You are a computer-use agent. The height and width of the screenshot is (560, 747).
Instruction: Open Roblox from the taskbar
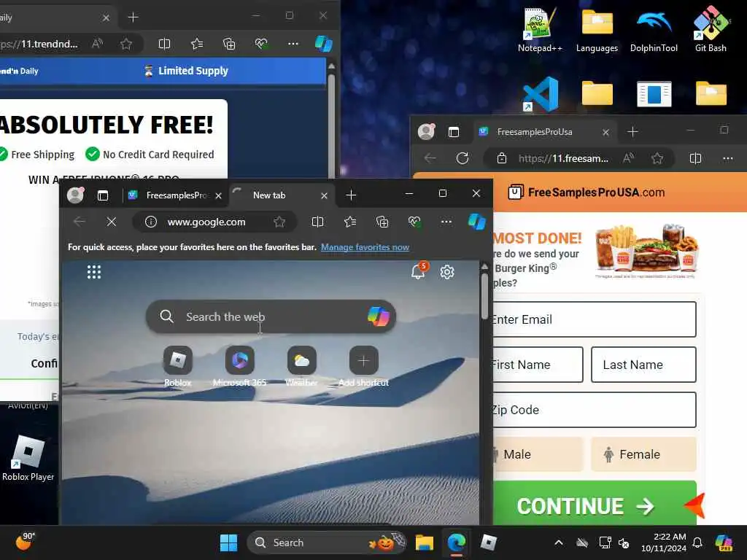tap(489, 542)
